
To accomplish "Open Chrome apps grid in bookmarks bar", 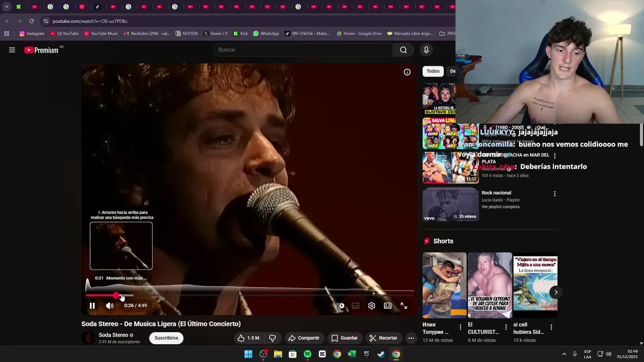I will pos(7,34).
